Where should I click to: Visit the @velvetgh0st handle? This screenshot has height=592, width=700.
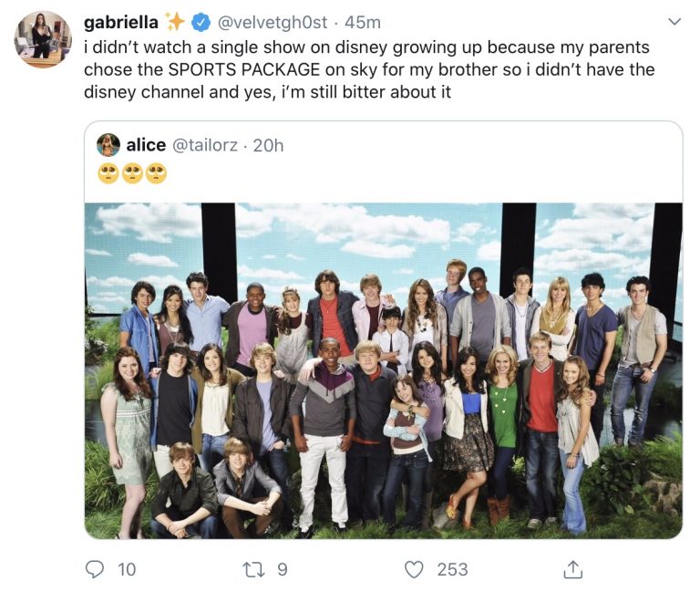[x=273, y=22]
